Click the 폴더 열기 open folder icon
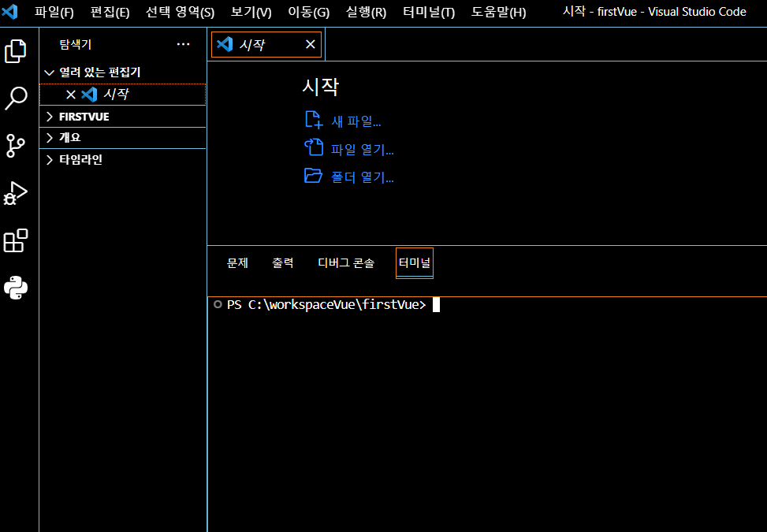 [313, 175]
